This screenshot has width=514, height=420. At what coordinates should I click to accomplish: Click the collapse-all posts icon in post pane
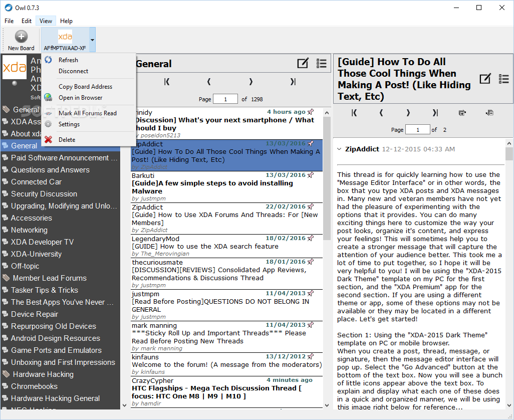pos(489,113)
